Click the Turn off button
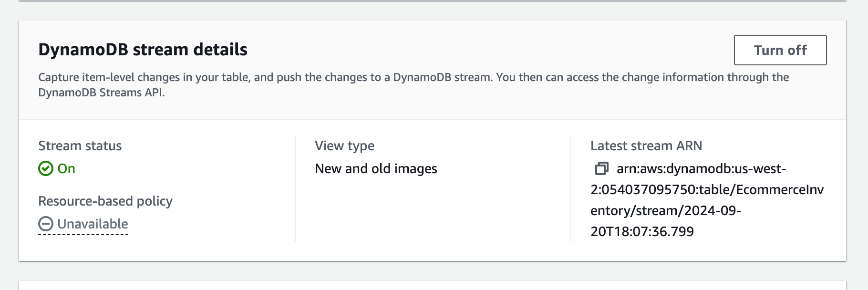Viewport: 868px width, 290px height. click(780, 50)
